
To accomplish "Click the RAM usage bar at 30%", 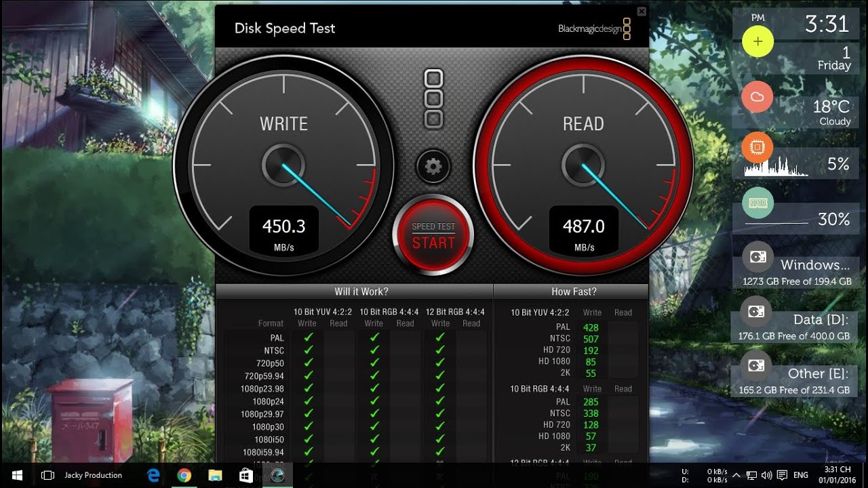I will click(x=776, y=222).
